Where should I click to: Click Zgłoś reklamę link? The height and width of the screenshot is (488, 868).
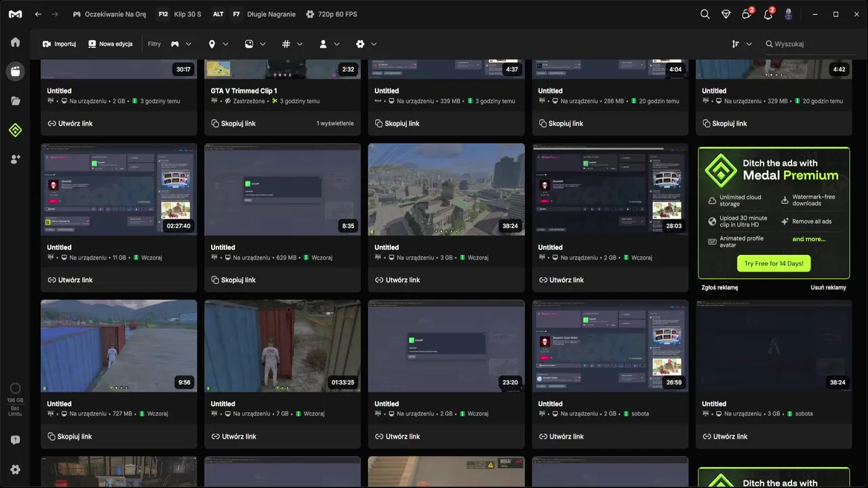[719, 287]
